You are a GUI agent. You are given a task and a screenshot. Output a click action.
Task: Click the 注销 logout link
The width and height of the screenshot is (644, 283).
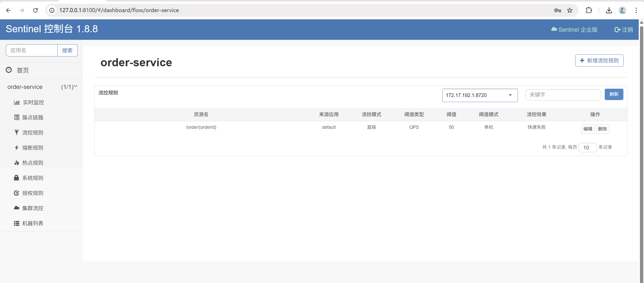coord(624,29)
